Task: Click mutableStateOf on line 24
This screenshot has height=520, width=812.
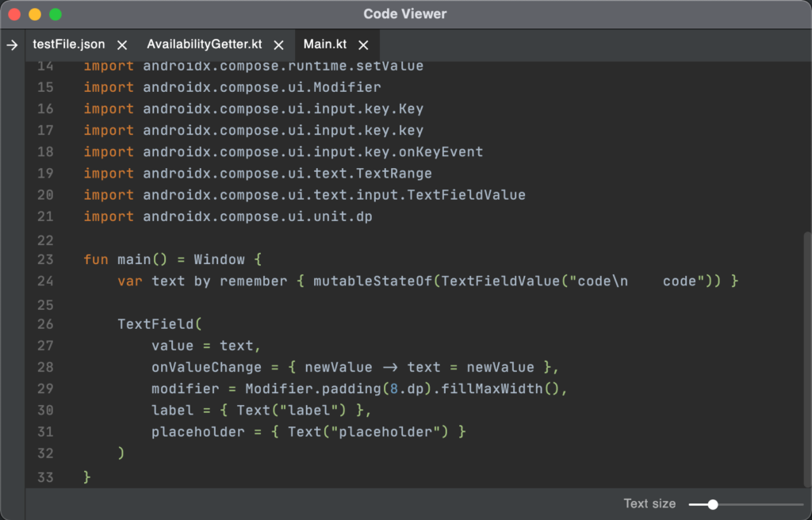Action: 373,281
